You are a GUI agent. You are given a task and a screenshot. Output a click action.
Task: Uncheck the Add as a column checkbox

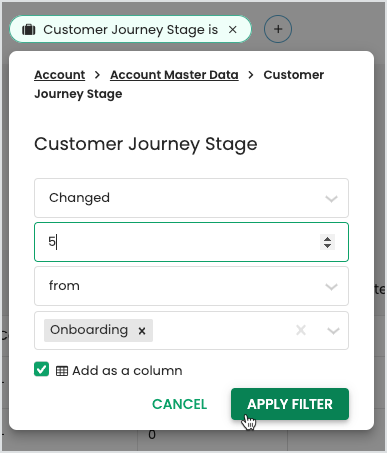pos(42,370)
